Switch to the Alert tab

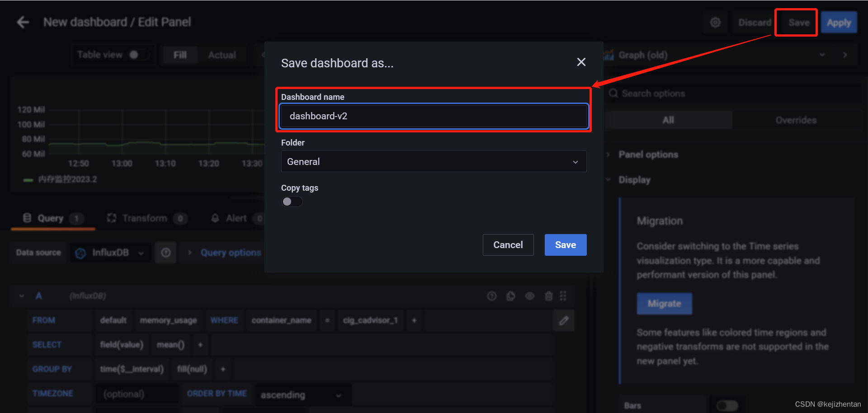pos(237,218)
